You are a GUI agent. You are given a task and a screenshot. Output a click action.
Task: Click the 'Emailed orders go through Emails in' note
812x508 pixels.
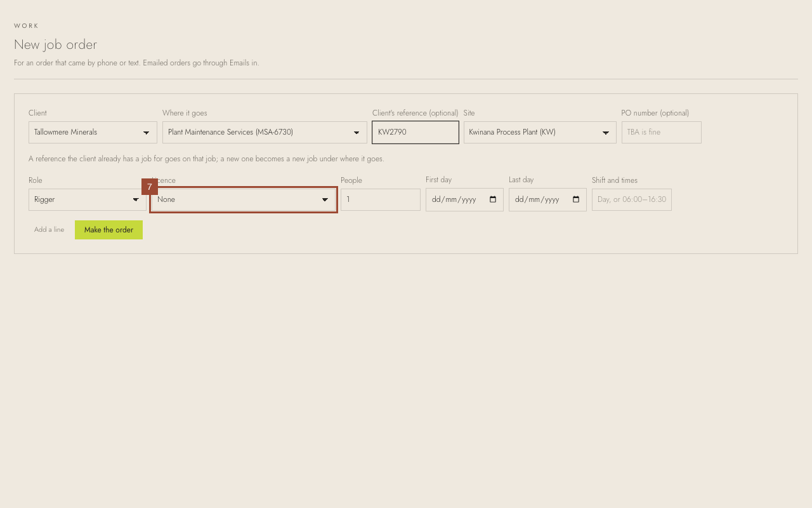click(201, 63)
